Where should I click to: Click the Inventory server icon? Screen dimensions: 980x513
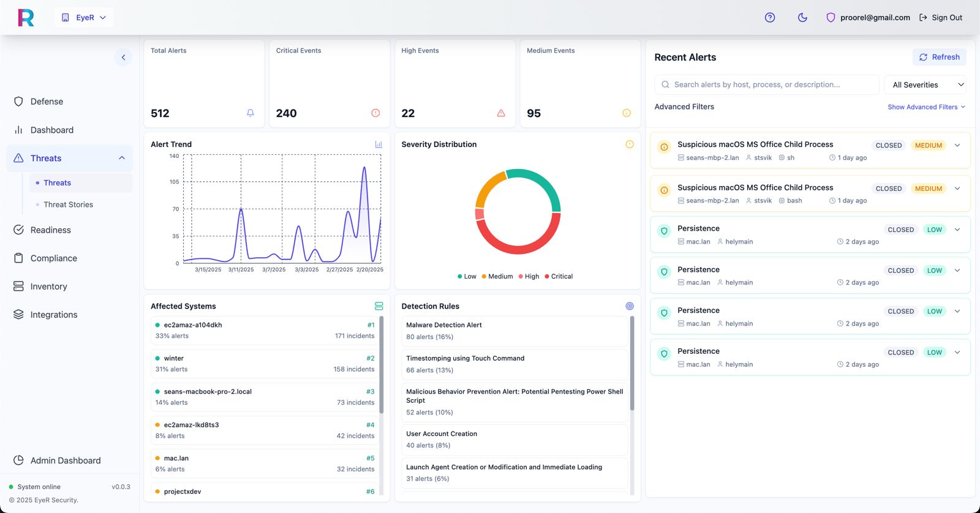(18, 286)
